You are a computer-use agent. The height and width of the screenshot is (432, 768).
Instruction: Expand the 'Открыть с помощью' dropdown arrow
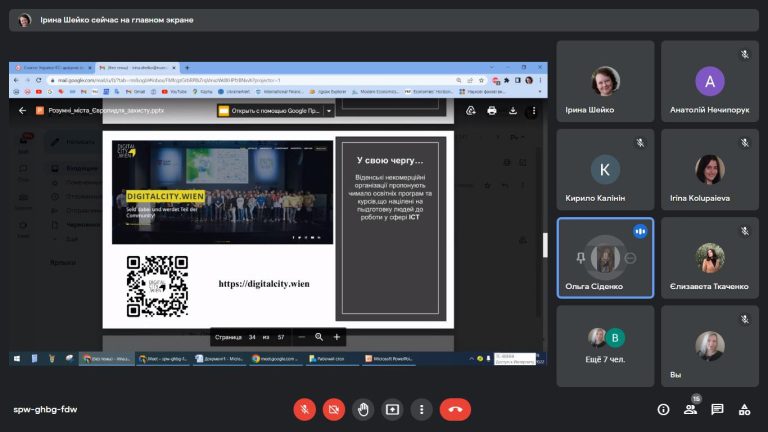[x=329, y=111]
